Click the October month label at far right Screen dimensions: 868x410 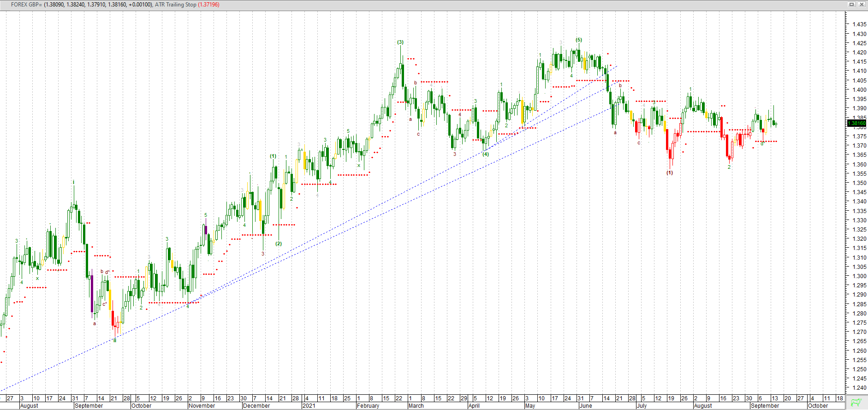(818, 406)
